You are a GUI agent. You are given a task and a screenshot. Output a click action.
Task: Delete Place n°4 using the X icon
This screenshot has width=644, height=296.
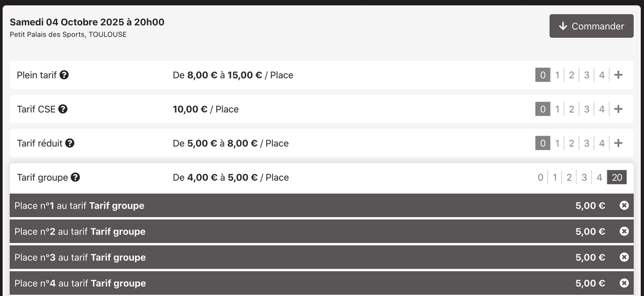pos(624,283)
